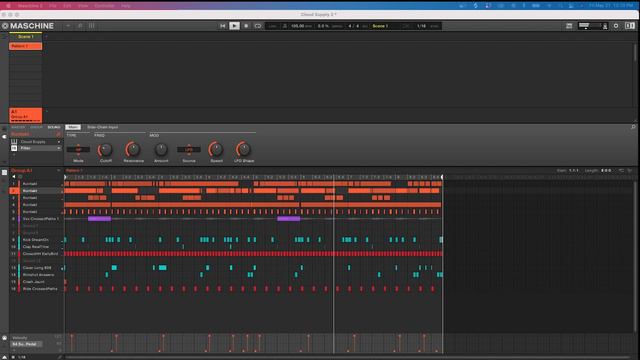Select sound slot 1 Kontakt
640x360 pixels.
37,184
